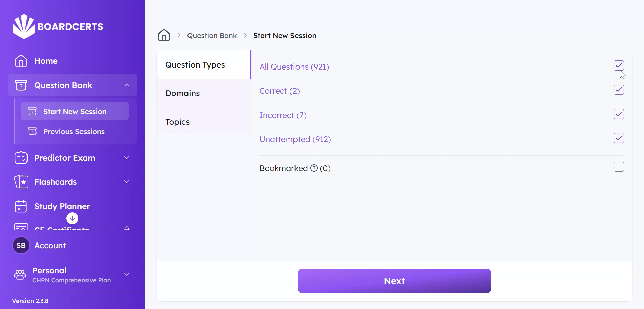The height and width of the screenshot is (309, 644).
Task: Click the Previous Sessions icon
Action: pyautogui.click(x=33, y=131)
